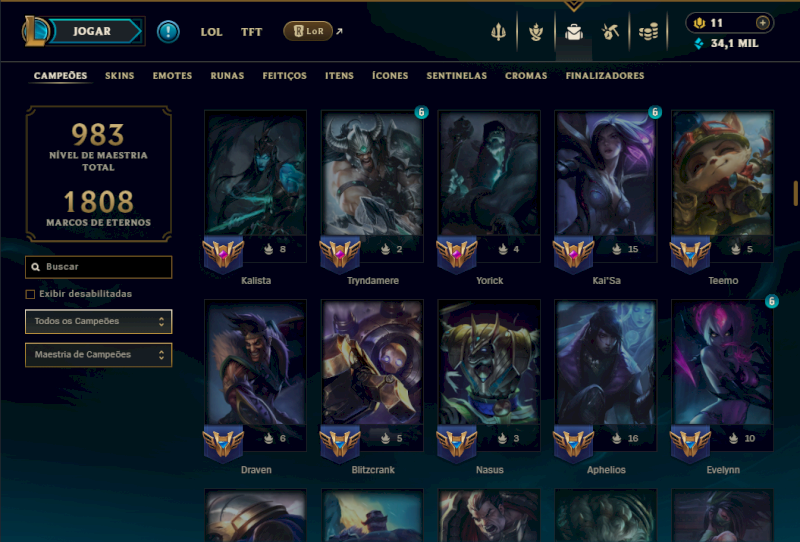This screenshot has width=800, height=542.
Task: Switch to the RUNAS tab
Action: pos(227,76)
